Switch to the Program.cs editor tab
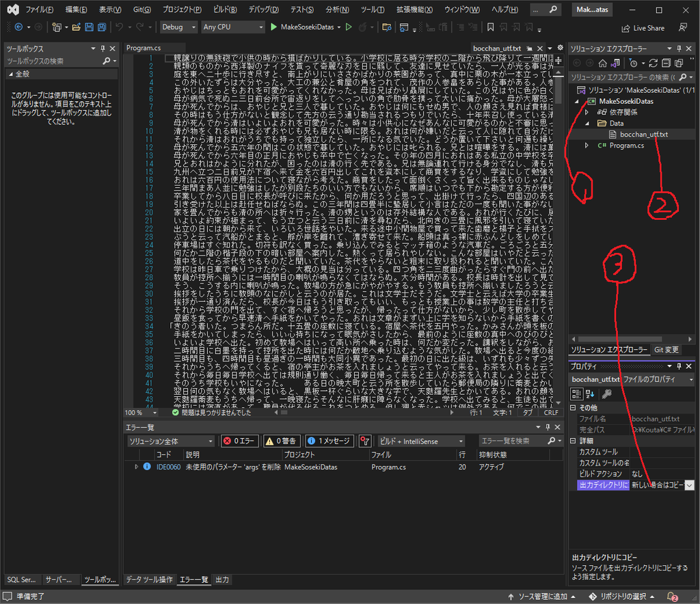This screenshot has height=604, width=700. (x=143, y=49)
